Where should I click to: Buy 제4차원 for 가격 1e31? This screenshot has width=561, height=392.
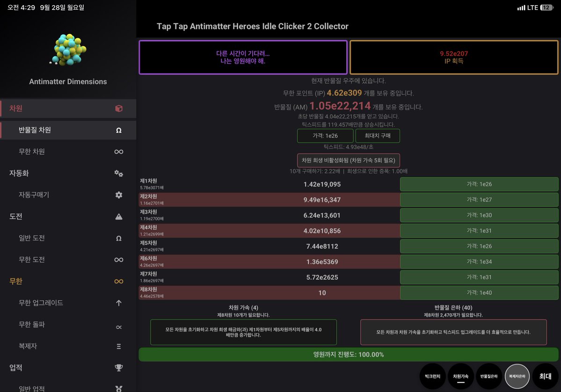tap(479, 231)
